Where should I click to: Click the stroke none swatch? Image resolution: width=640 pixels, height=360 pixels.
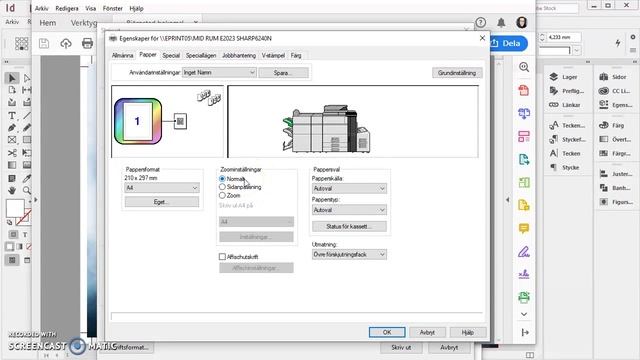pos(24,218)
